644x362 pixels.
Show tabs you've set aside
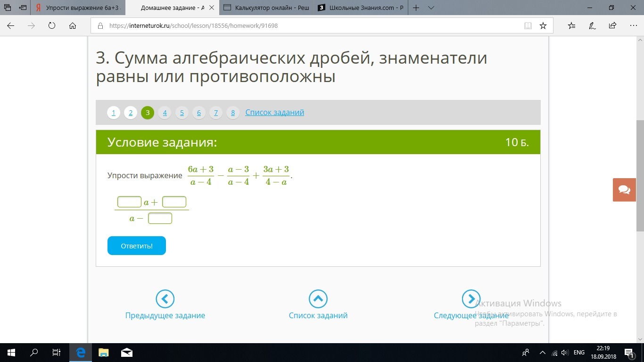point(8,8)
